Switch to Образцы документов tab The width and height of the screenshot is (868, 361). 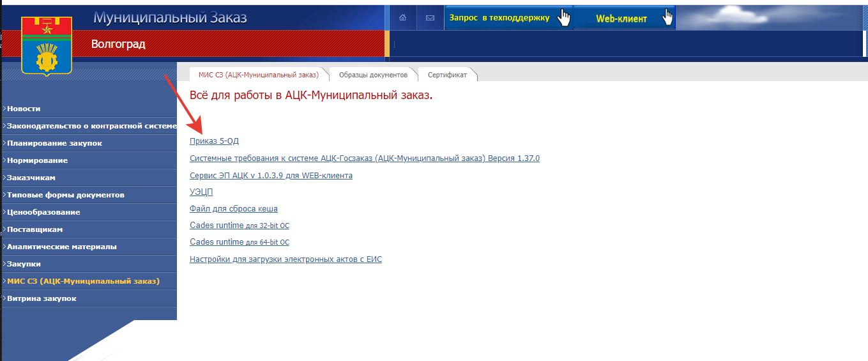[x=373, y=75]
